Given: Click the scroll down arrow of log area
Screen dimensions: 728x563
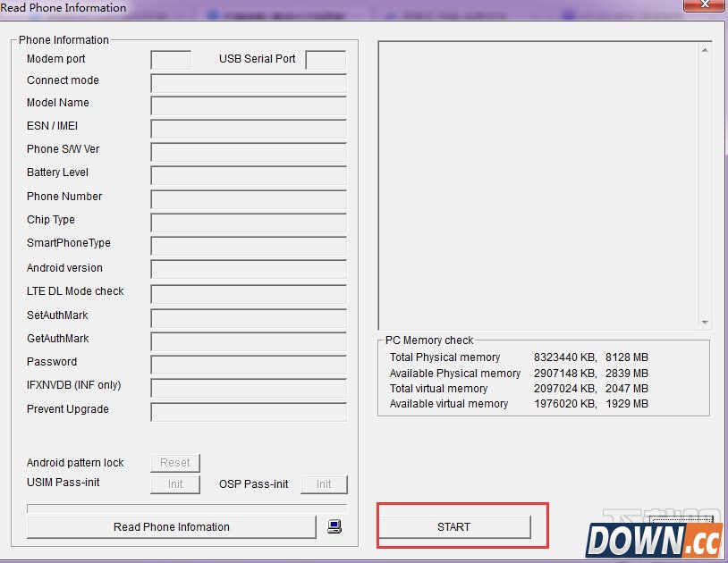Looking at the screenshot, I should coord(705,323).
